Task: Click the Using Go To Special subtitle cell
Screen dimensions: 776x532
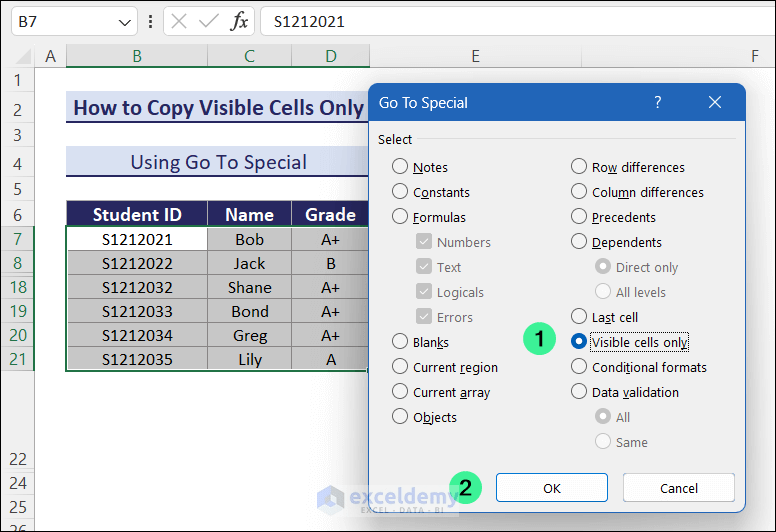Action: point(218,162)
